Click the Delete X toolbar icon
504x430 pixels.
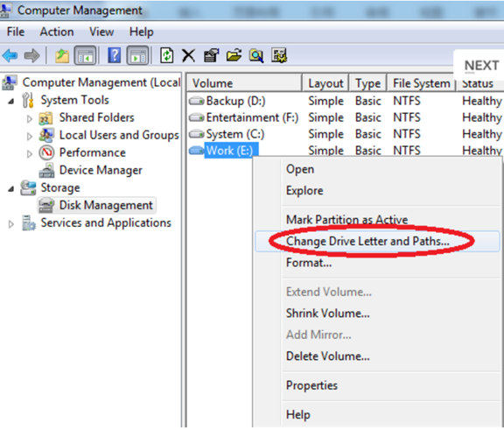188,55
